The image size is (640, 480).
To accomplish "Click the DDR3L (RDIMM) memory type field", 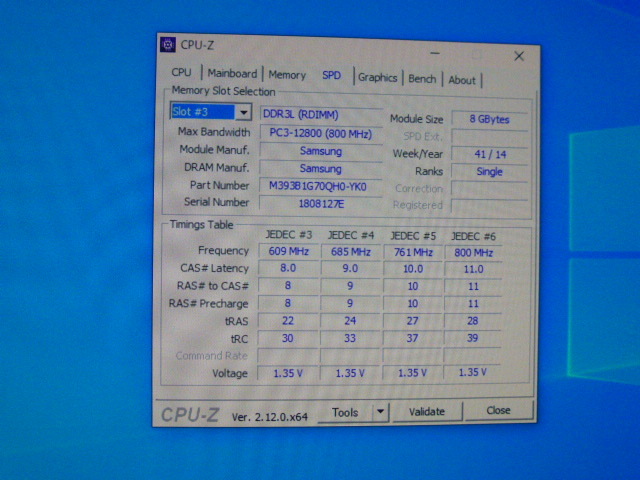I will coord(321,114).
